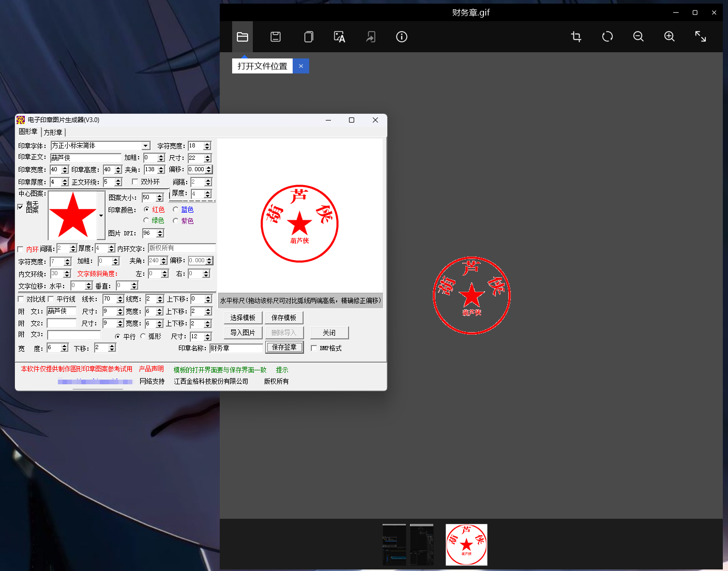Select the 圆形章 tab

28,132
